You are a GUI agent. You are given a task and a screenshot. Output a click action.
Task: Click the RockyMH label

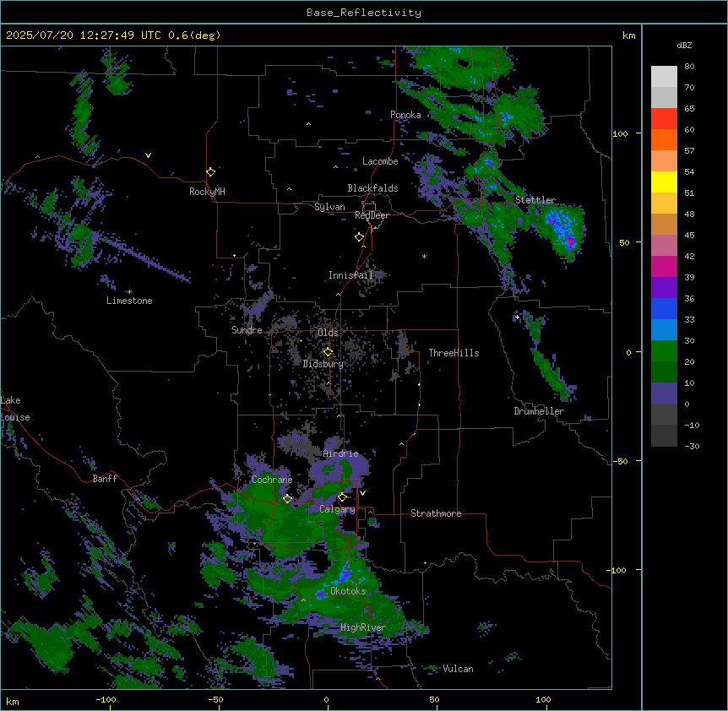207,191
